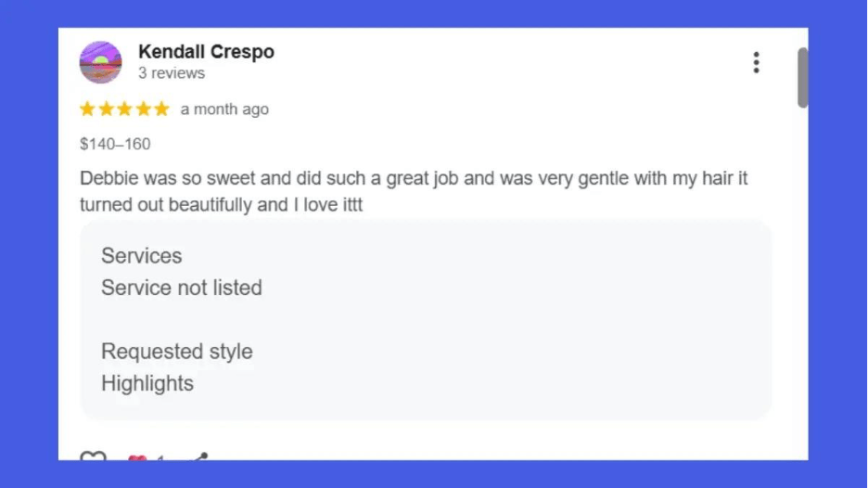The image size is (868, 488).
Task: Select the Highlights style entry
Action: coord(147,383)
